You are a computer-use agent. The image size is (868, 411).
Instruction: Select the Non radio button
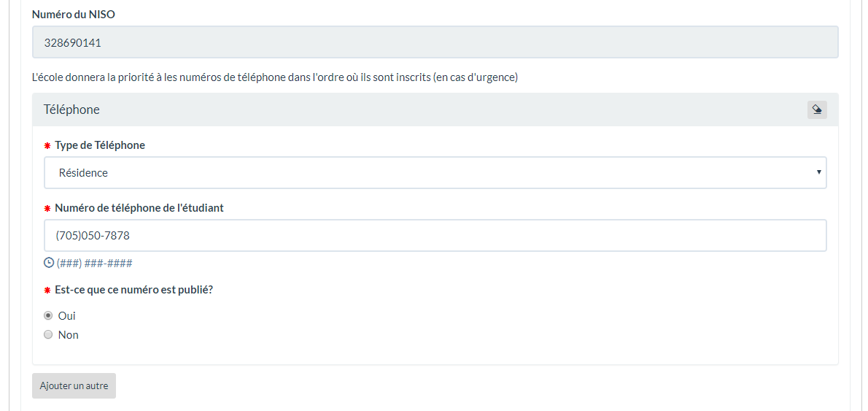pyautogui.click(x=48, y=335)
